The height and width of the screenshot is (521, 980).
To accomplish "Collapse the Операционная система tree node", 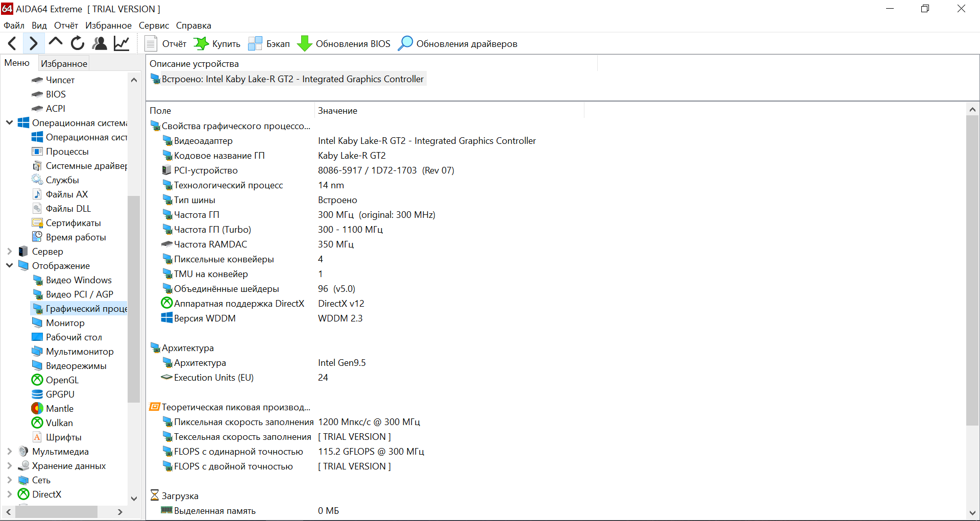I will pos(9,122).
